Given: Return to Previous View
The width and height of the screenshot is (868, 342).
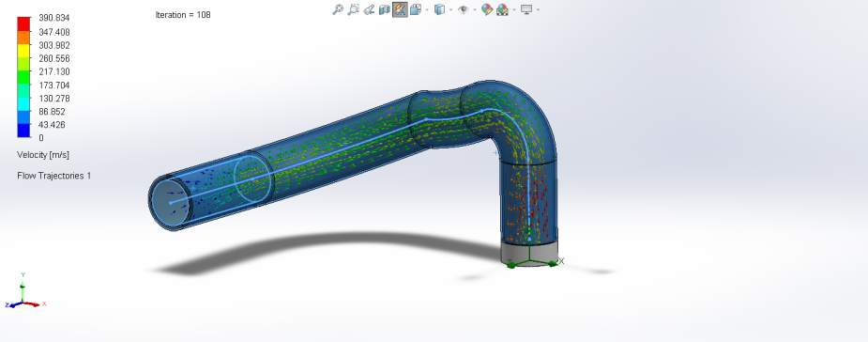Looking at the screenshot, I should [x=369, y=9].
